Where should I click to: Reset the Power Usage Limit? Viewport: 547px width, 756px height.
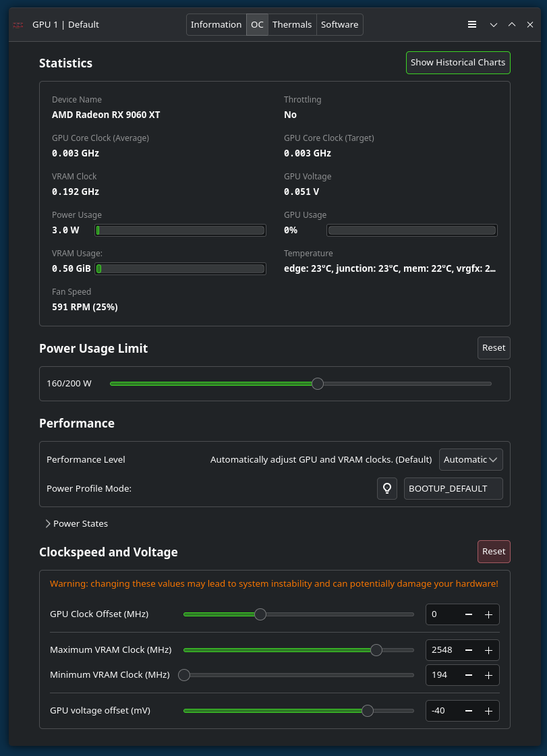494,348
